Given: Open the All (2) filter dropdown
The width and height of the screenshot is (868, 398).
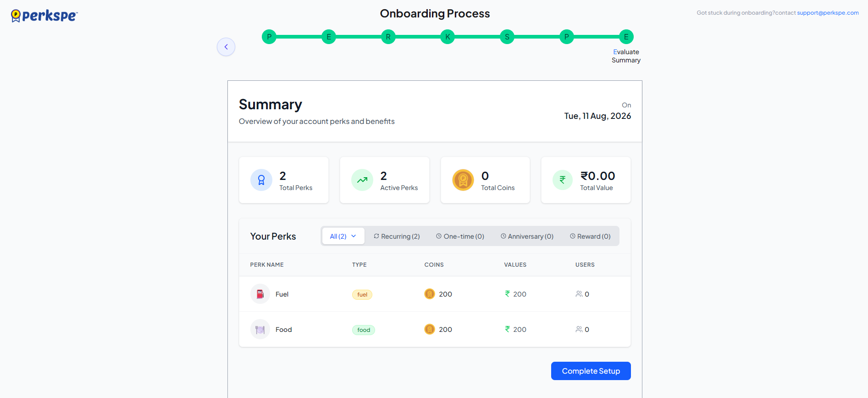Looking at the screenshot, I should point(343,236).
